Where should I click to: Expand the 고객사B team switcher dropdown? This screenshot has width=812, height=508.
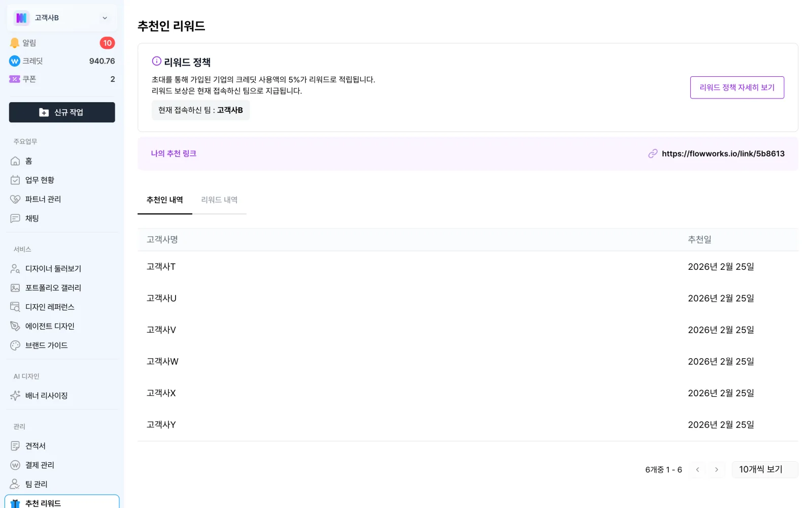click(x=62, y=18)
